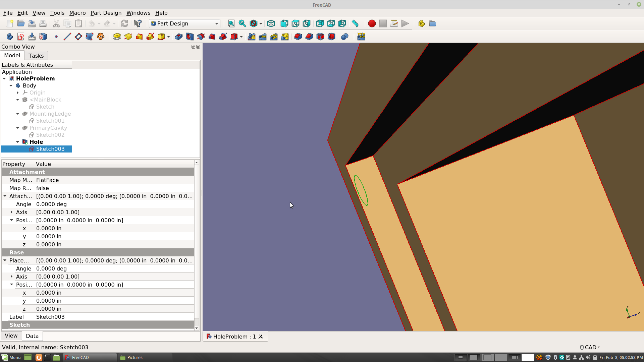Edit the Label Sketch003 value field
The width and height of the screenshot is (644, 362).
114,317
